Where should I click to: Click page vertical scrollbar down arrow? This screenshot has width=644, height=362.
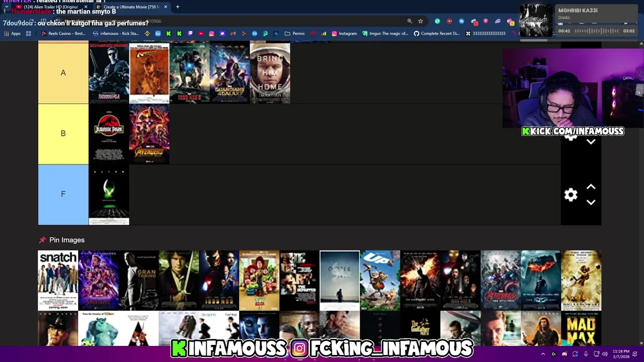(641, 343)
